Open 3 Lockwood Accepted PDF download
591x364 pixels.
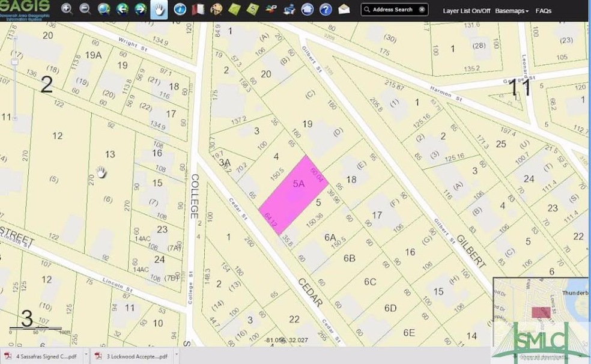[x=132, y=356]
